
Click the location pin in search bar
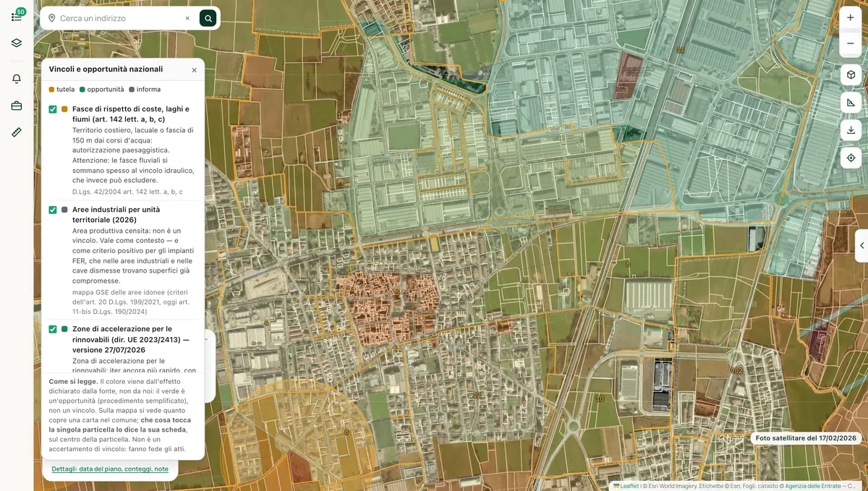(x=51, y=18)
